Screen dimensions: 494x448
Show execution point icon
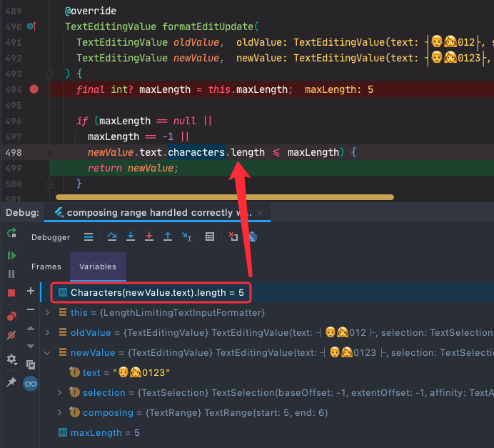pyautogui.click(x=89, y=237)
